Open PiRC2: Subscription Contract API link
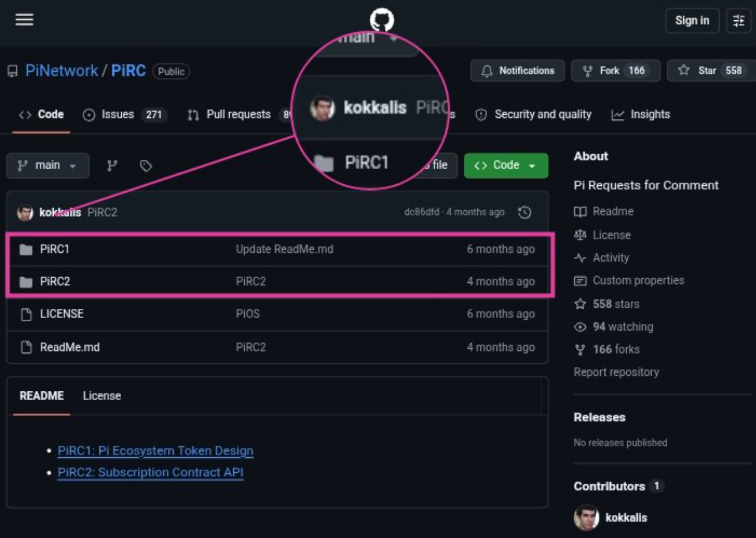 pos(151,472)
